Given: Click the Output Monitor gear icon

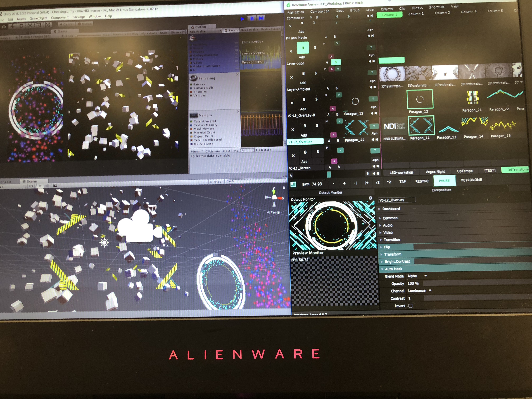Looking at the screenshot, I should pyautogui.click(x=370, y=198).
